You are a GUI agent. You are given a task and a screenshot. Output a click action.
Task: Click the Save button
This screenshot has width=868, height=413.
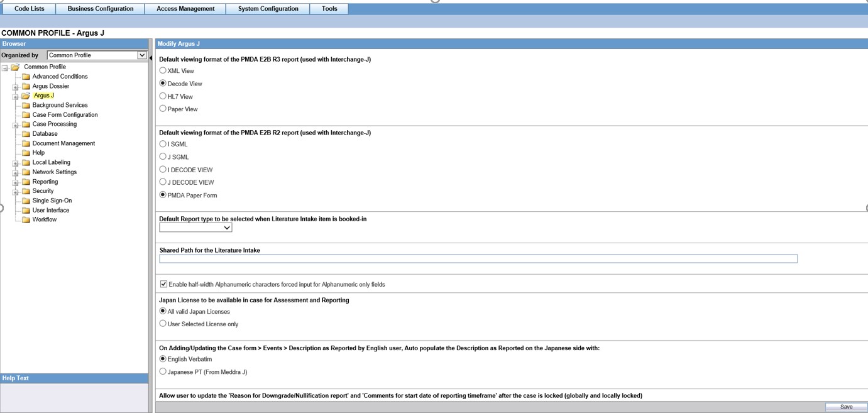[x=846, y=407]
